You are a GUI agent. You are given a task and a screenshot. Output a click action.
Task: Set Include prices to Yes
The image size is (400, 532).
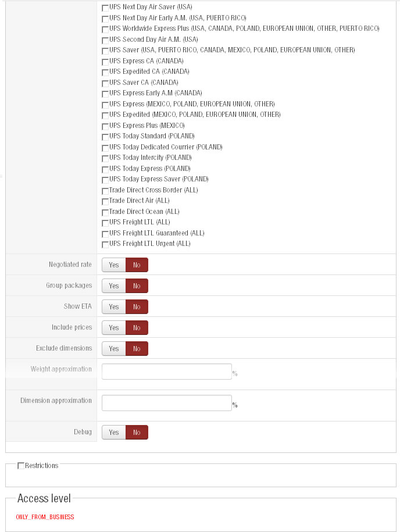114,328
